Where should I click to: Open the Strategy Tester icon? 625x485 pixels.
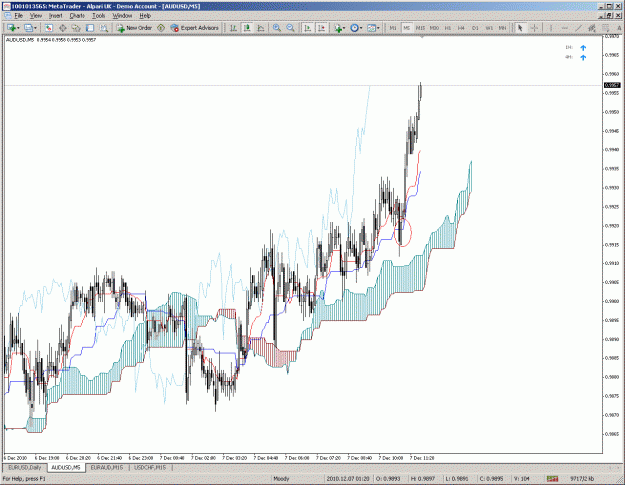104,28
